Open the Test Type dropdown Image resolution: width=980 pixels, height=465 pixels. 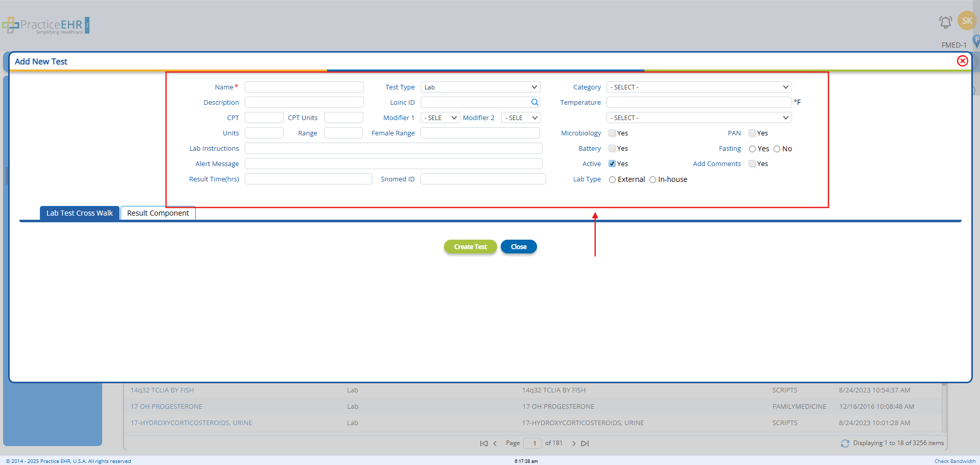[480, 87]
